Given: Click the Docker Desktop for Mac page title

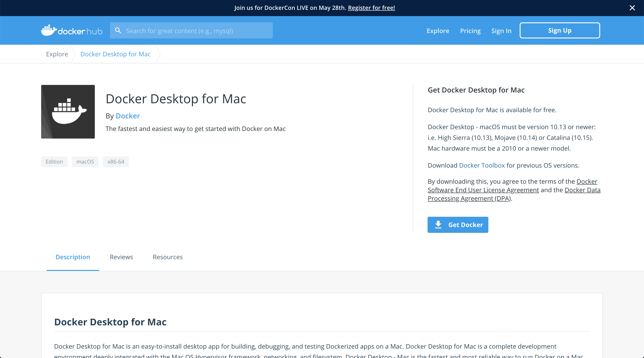Looking at the screenshot, I should (176, 99).
